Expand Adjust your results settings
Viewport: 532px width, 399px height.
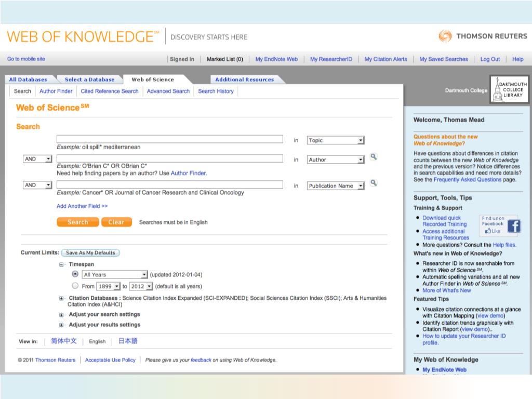61,325
